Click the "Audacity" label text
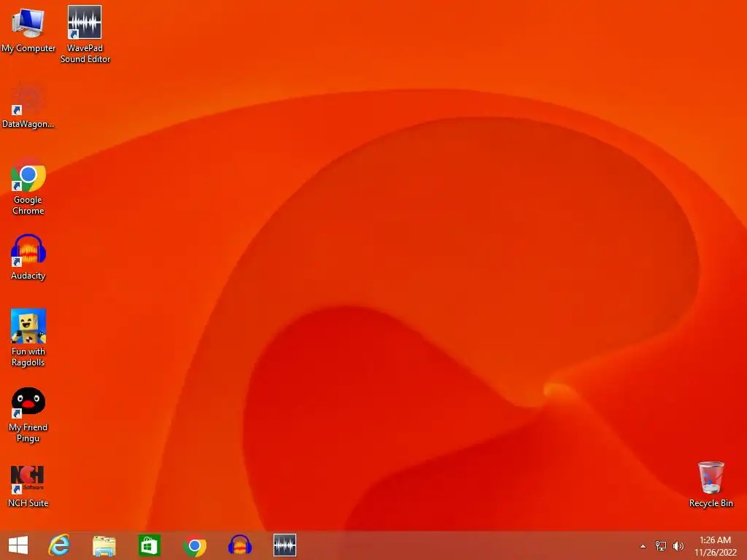The width and height of the screenshot is (747, 560). point(28,276)
